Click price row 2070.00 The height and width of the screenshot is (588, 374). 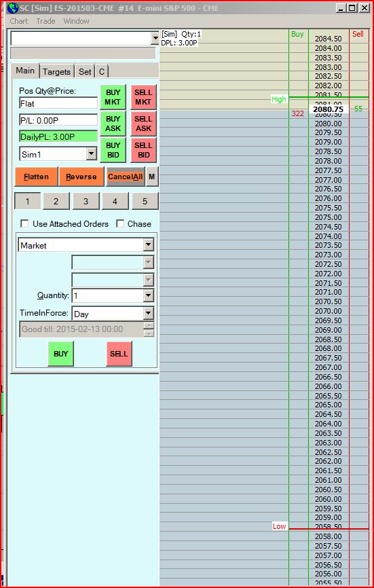click(x=329, y=311)
